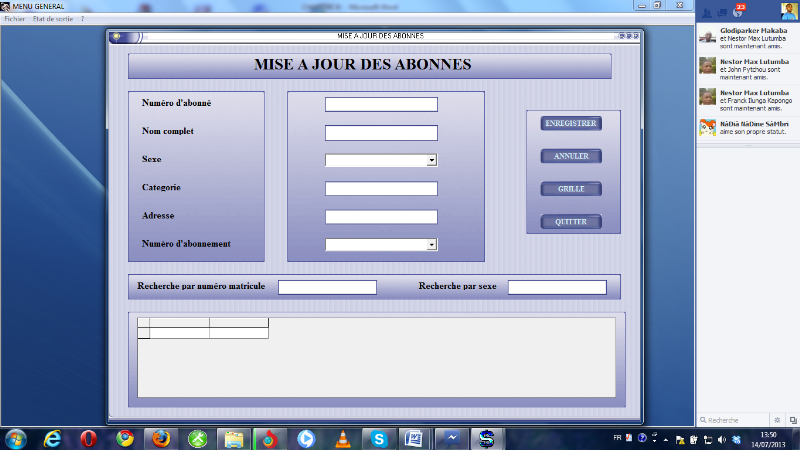Image resolution: width=800 pixels, height=450 pixels.
Task: Open Windows Explorer folder in taskbar
Action: (x=234, y=439)
